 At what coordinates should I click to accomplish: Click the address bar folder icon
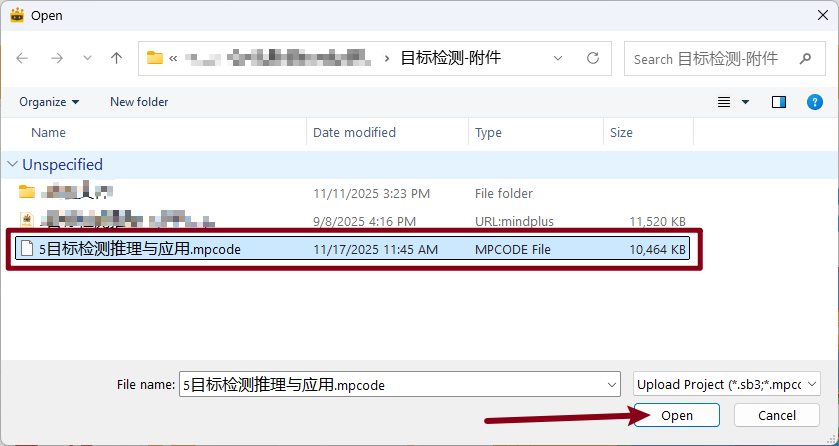(x=155, y=59)
